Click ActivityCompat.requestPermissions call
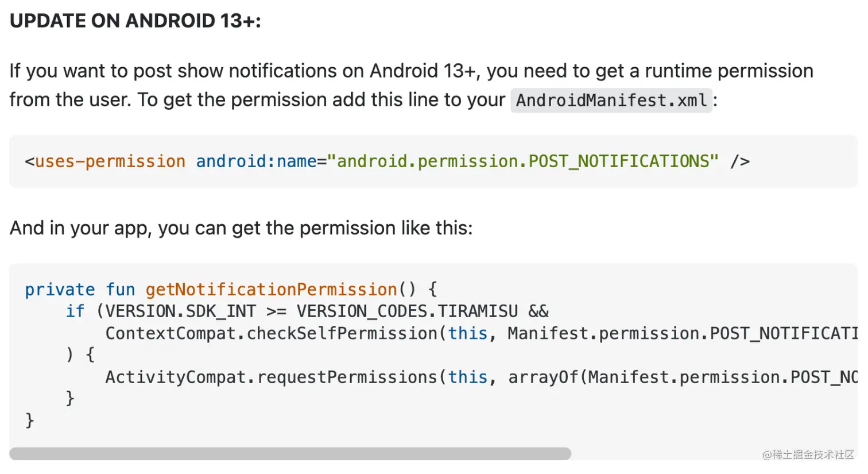 [272, 377]
